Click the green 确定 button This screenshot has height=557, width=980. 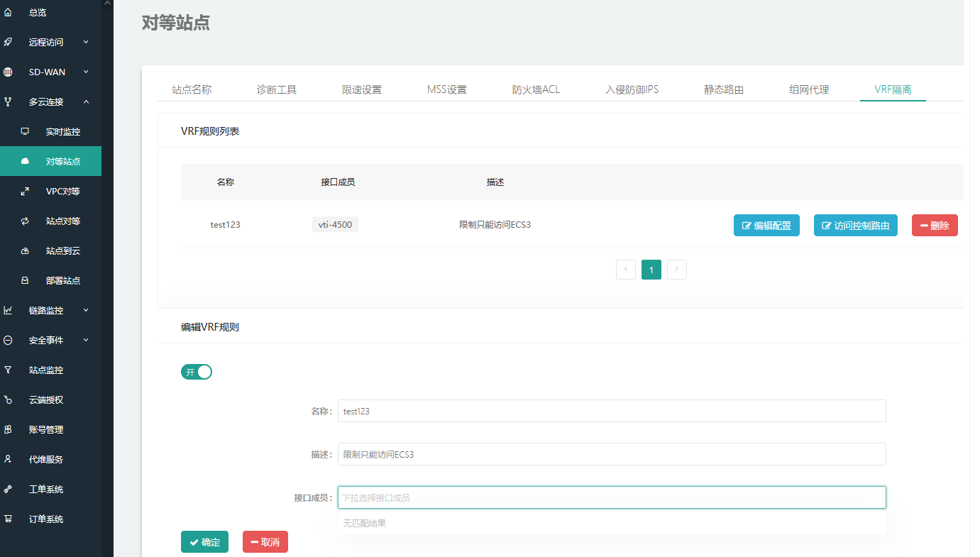tap(204, 542)
